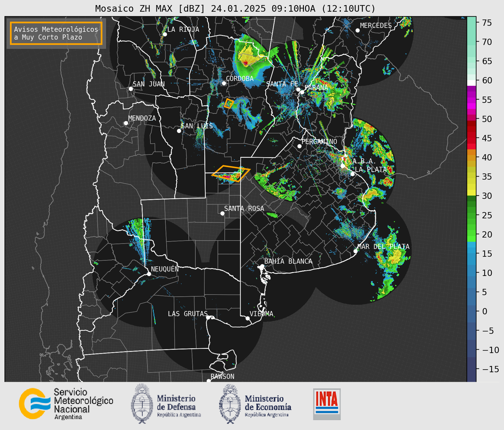Click the SANTA FE city label
The height and width of the screenshot is (430, 504).
point(282,84)
